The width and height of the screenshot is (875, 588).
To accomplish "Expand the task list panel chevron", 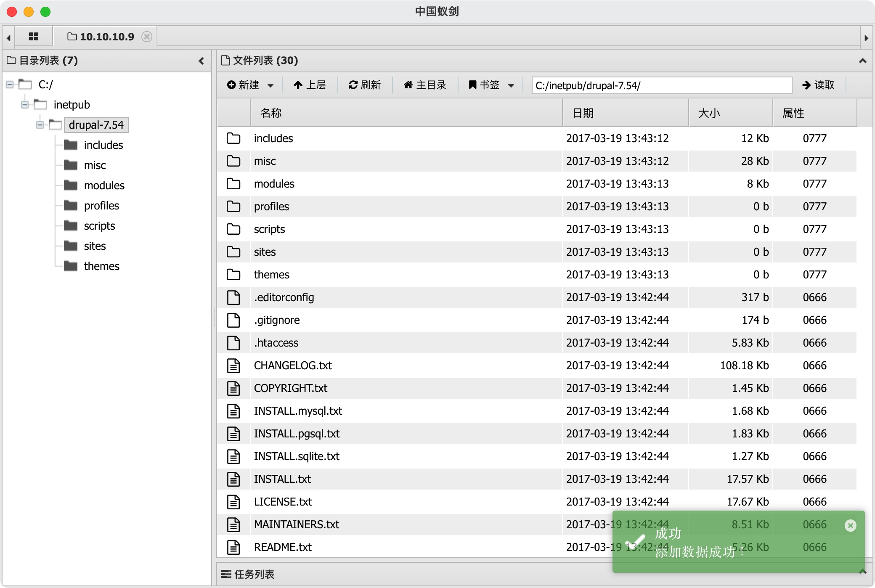I will point(862,572).
